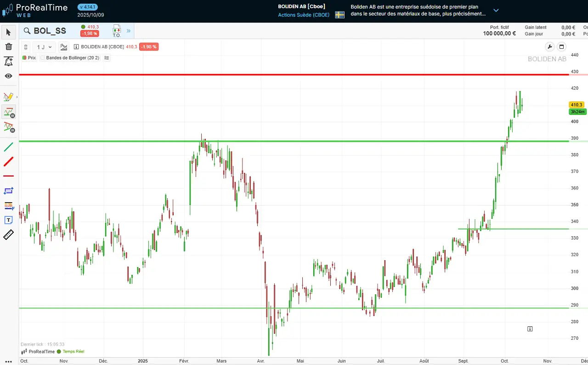The image size is (588, 365).
Task: Choose the Fibonacci retracement tool
Action: click(x=8, y=205)
